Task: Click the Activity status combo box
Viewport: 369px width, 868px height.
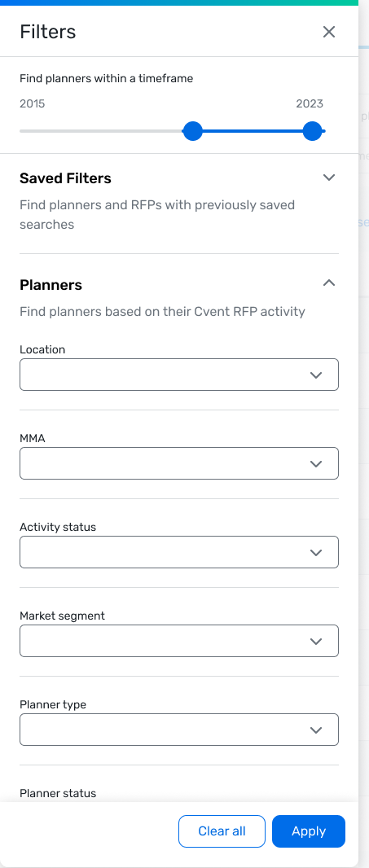Action: click(179, 552)
